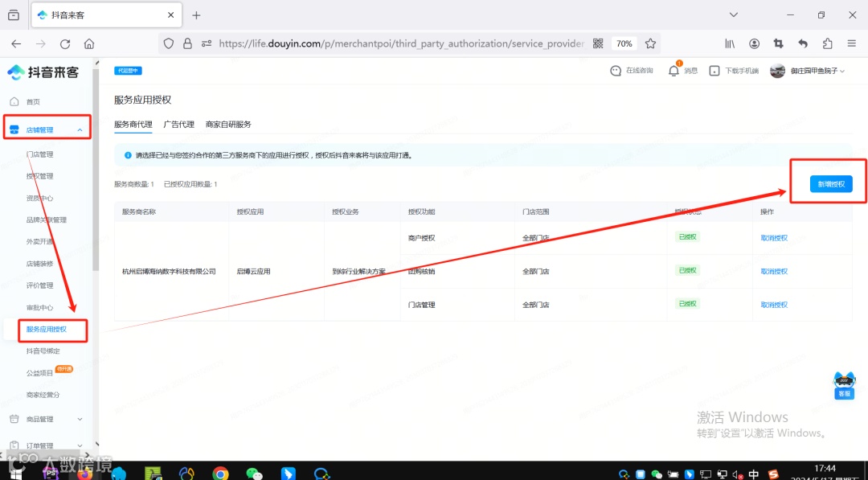Open 公益项目 in the sidebar
This screenshot has width=868, height=480.
click(x=40, y=373)
